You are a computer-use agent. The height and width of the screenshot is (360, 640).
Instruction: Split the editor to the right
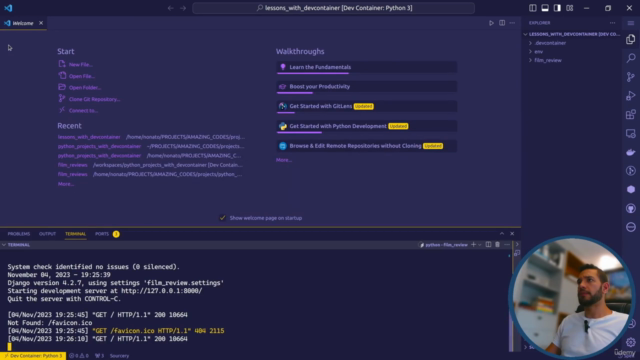click(x=502, y=23)
